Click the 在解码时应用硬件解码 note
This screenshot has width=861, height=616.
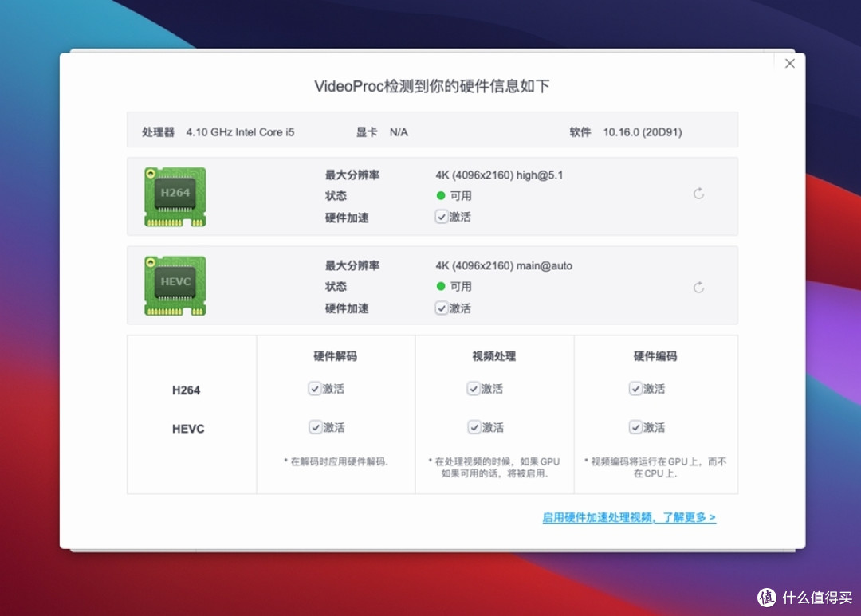pos(336,461)
